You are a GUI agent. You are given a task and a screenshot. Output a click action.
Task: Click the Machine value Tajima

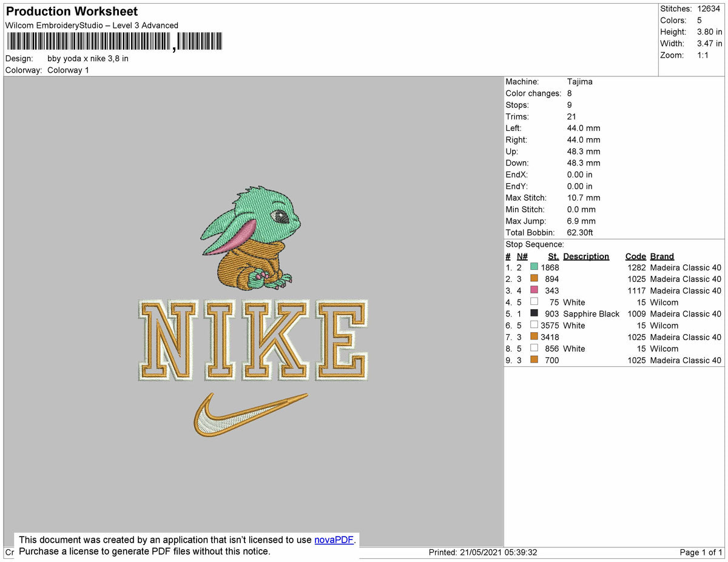580,82
